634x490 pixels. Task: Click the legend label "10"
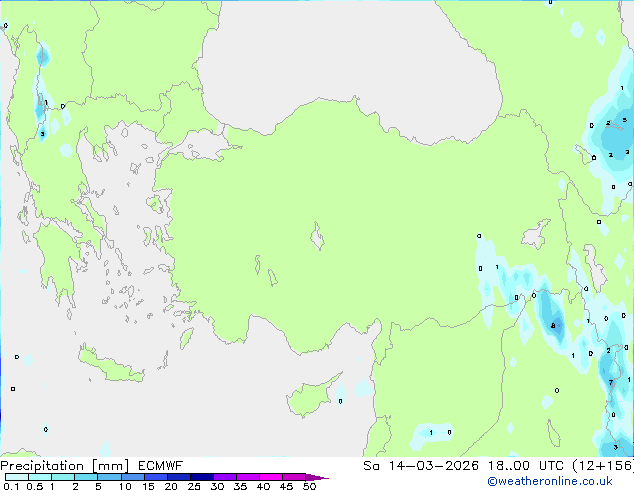[125, 486]
